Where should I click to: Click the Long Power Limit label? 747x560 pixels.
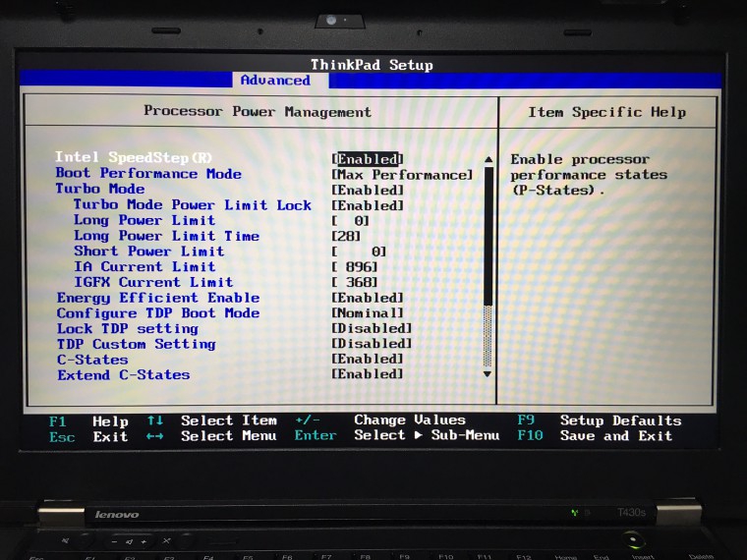tap(144, 220)
